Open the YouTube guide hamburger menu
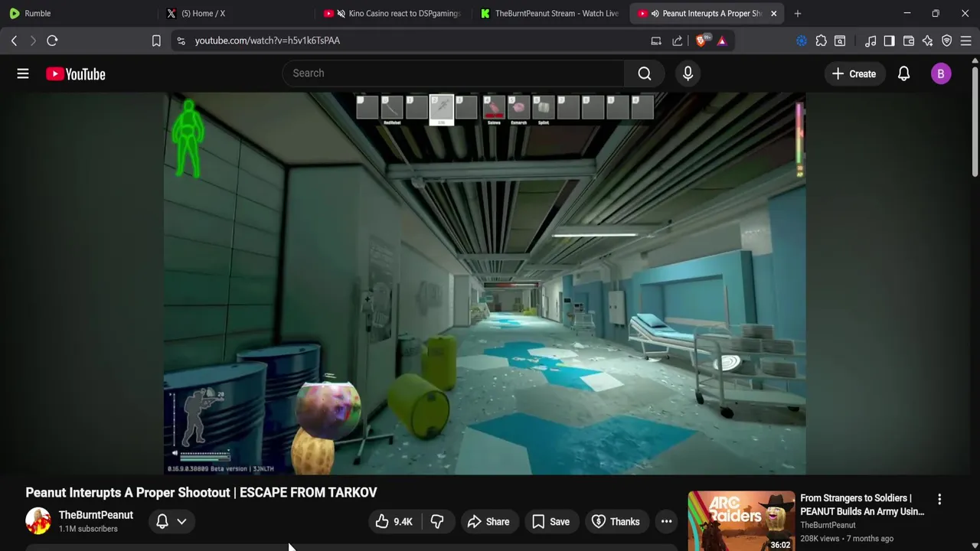Viewport: 980px width, 551px height. 23,73
